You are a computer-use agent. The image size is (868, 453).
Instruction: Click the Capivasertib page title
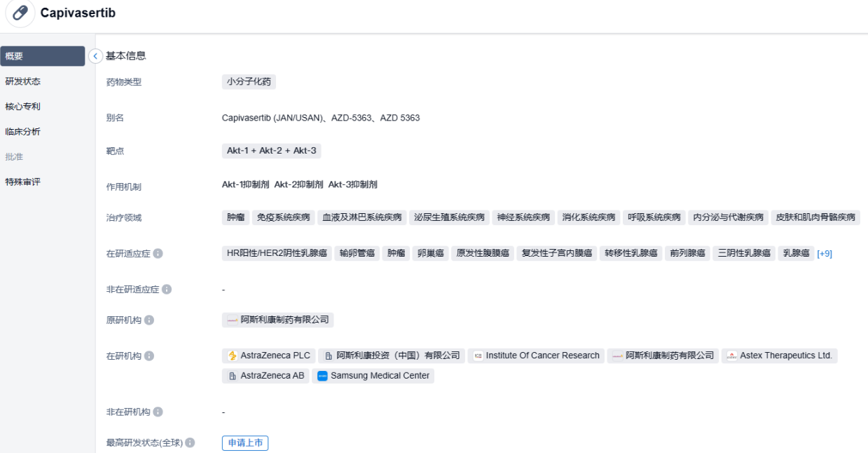78,13
